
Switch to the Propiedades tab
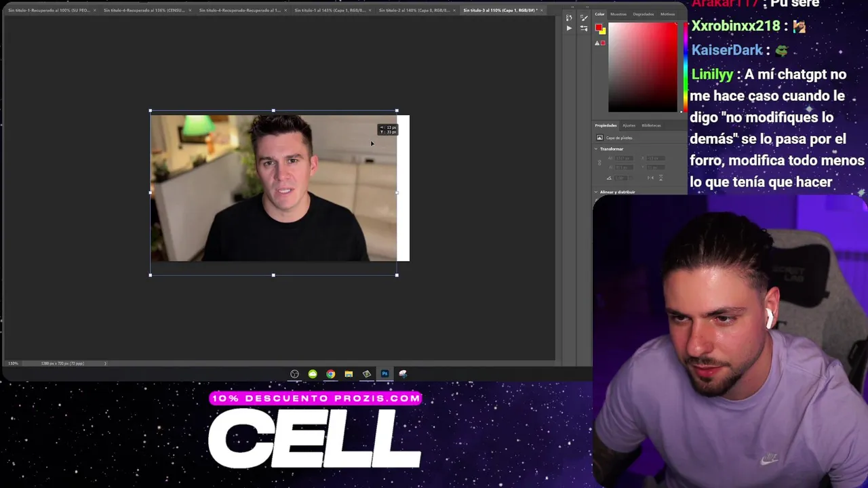(606, 125)
